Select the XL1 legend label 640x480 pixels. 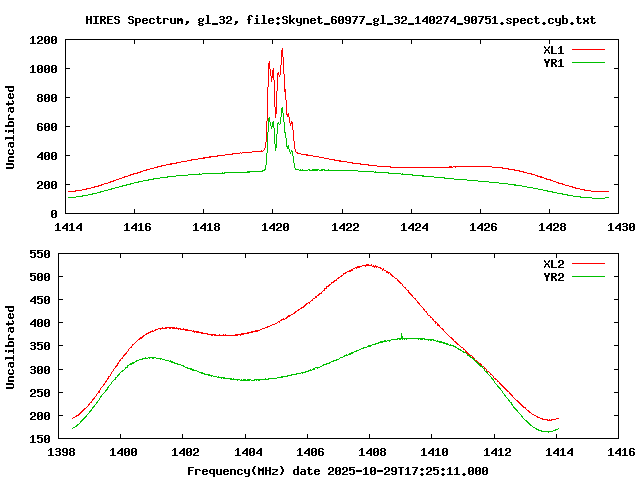[x=553, y=50]
